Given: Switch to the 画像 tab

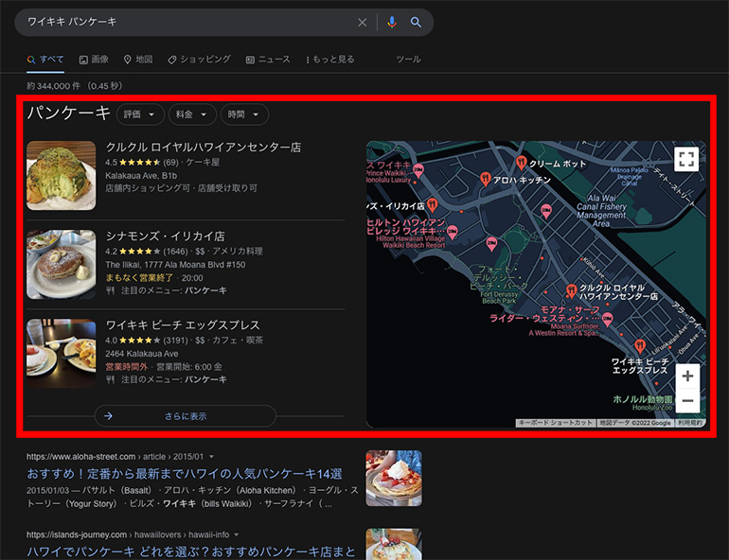Looking at the screenshot, I should click(94, 60).
